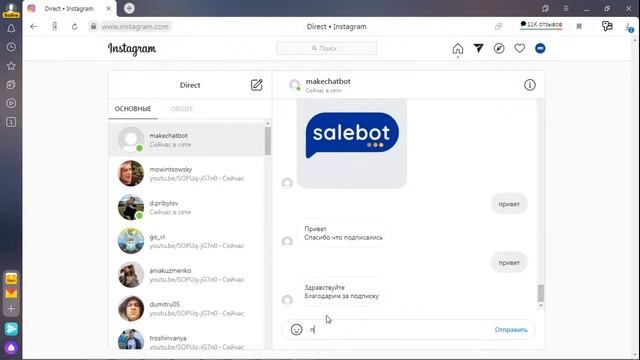The image size is (640, 360).
Task: Select the Direct • Instagram browser tab
Action: pos(69,8)
